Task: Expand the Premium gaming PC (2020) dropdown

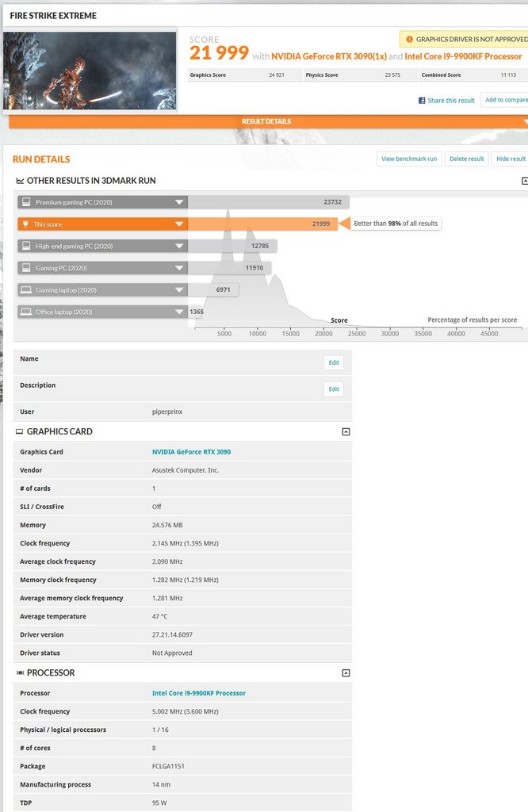Action: [179, 202]
